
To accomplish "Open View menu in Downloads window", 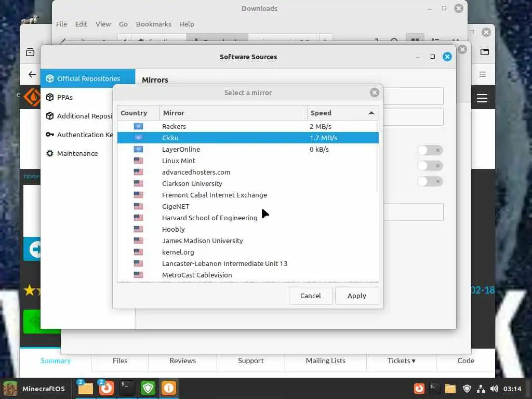I will (103, 24).
